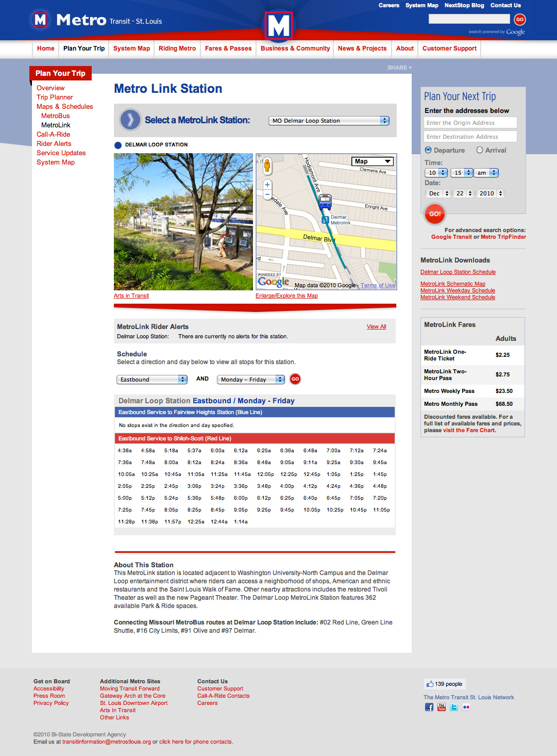
Task: Open the Eastbound direction dropdown
Action: [151, 380]
